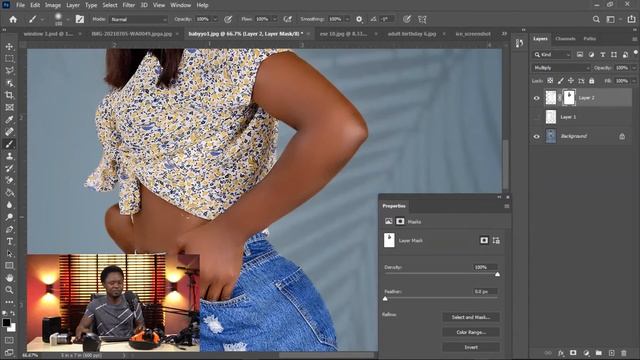This screenshot has width=640, height=360.
Task: Open brush preset picker arrow
Action: pyautogui.click(x=67, y=19)
